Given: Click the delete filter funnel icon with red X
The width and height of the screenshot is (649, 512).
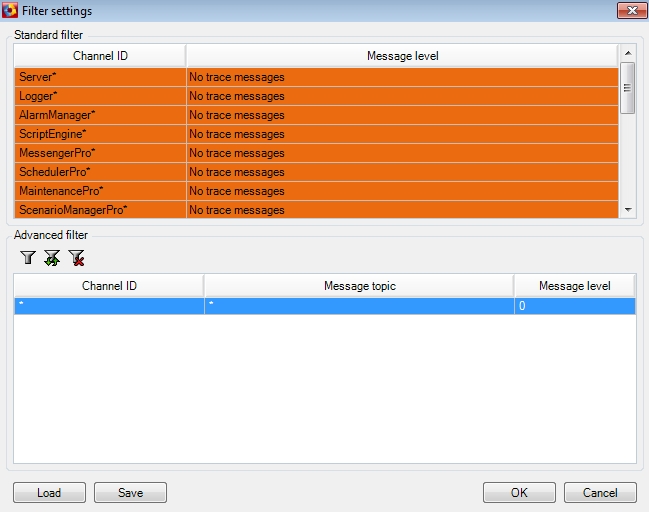Looking at the screenshot, I should [77, 257].
